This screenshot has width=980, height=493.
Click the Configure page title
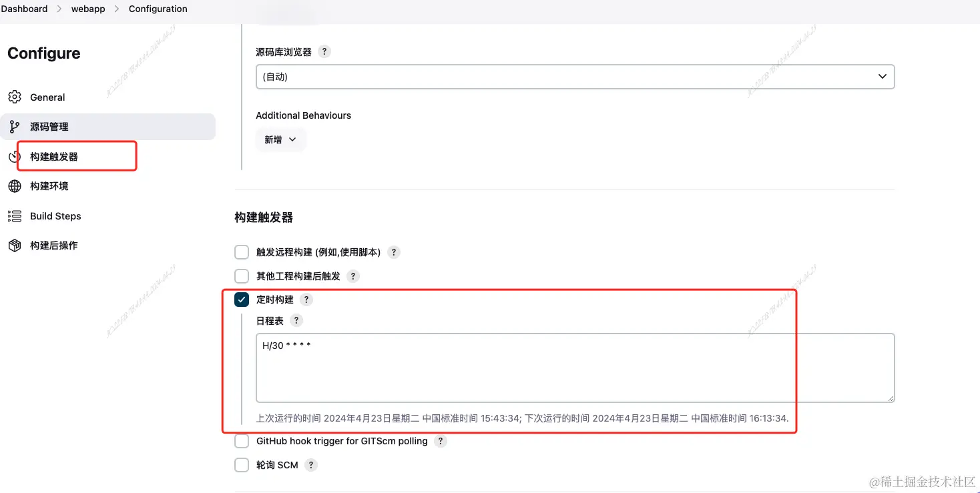[x=44, y=53]
